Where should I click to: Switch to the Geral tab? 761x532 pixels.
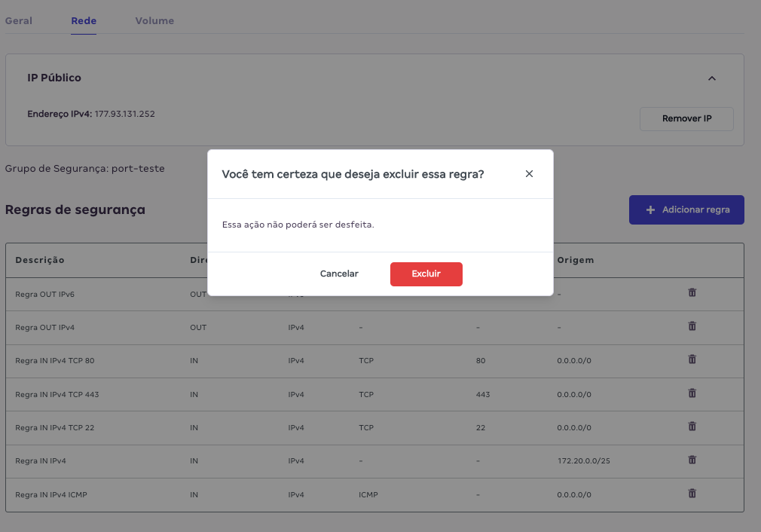click(x=19, y=21)
